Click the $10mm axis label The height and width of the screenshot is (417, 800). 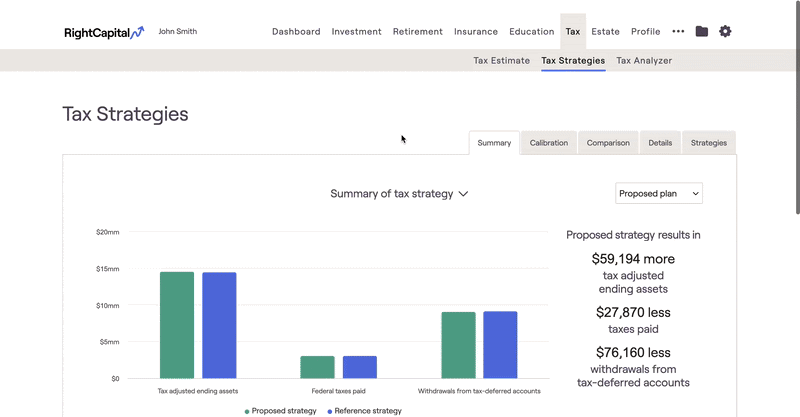pos(108,306)
